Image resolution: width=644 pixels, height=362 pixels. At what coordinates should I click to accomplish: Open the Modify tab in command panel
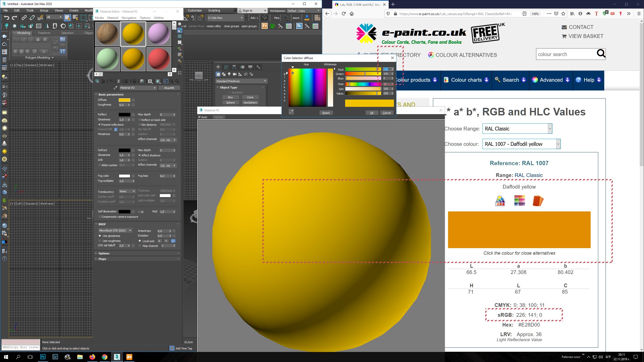coord(226,67)
